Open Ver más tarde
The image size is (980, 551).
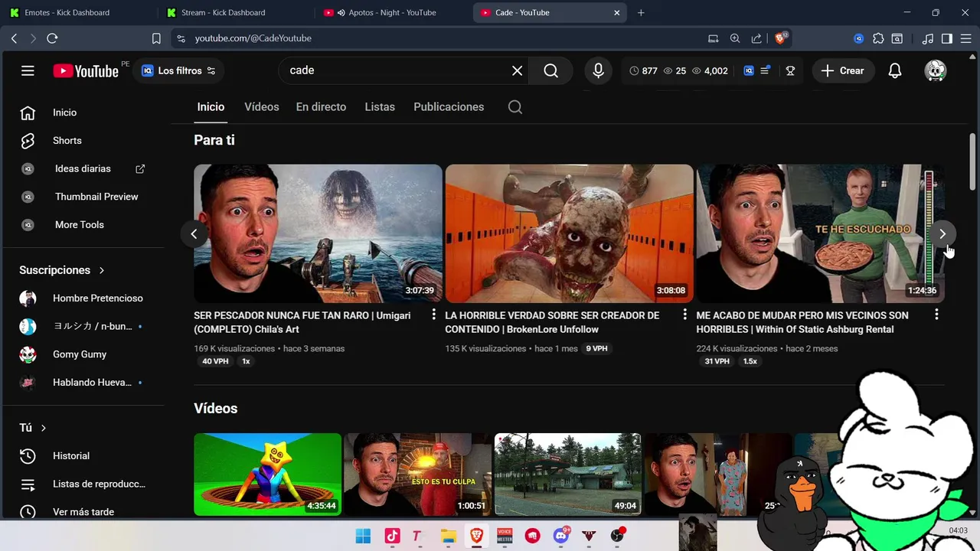(83, 512)
